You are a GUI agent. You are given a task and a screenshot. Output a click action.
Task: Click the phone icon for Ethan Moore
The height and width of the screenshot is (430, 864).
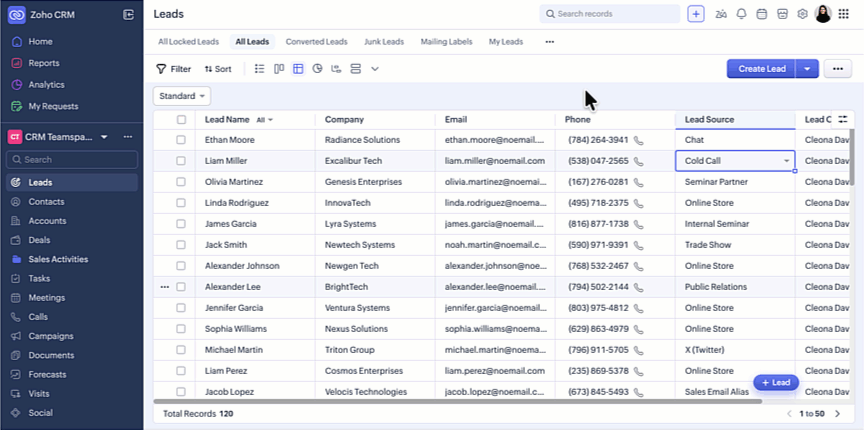(639, 140)
